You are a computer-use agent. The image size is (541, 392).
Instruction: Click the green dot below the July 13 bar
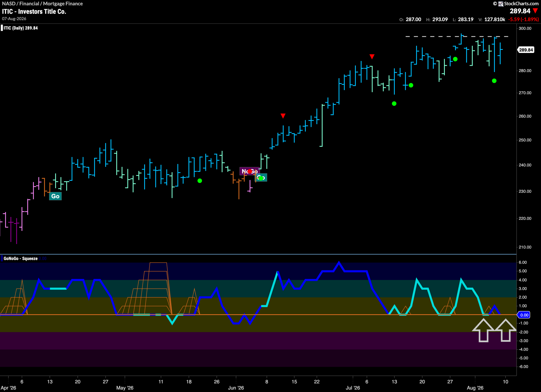394,104
